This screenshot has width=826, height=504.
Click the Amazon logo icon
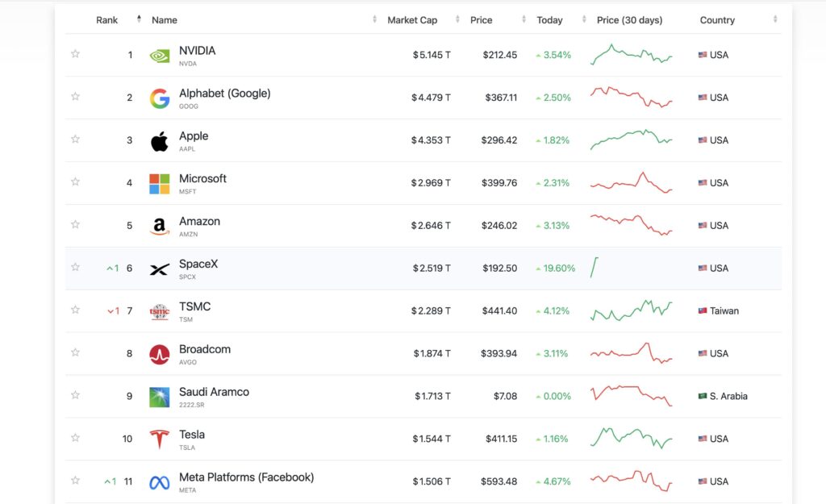[159, 227]
